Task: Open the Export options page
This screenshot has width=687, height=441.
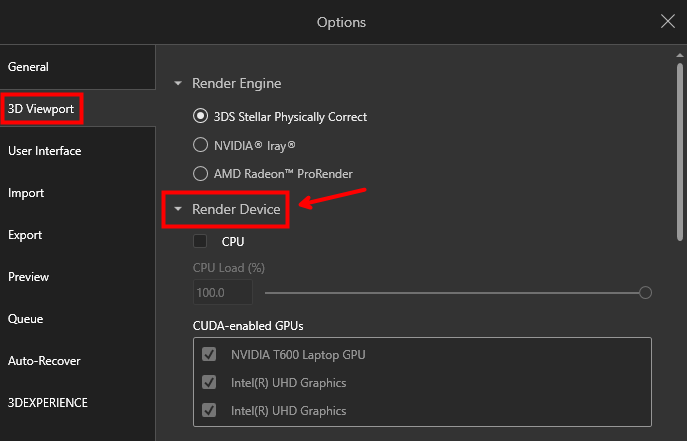Action: pyautogui.click(x=78, y=235)
